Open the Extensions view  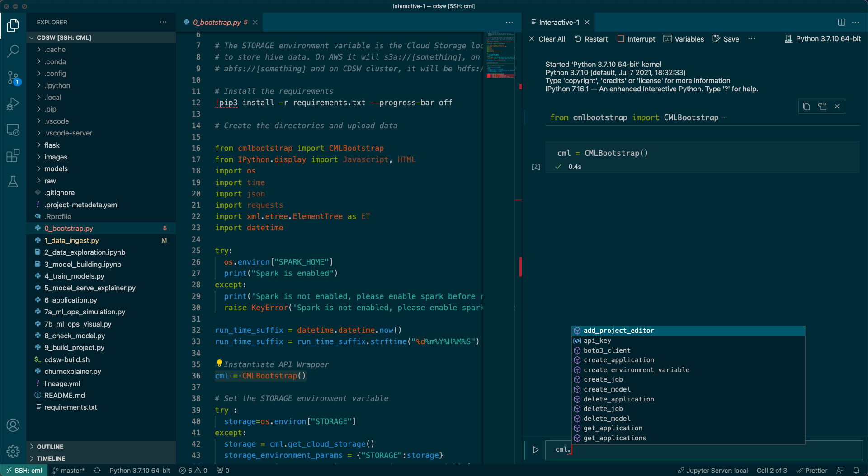coord(13,155)
